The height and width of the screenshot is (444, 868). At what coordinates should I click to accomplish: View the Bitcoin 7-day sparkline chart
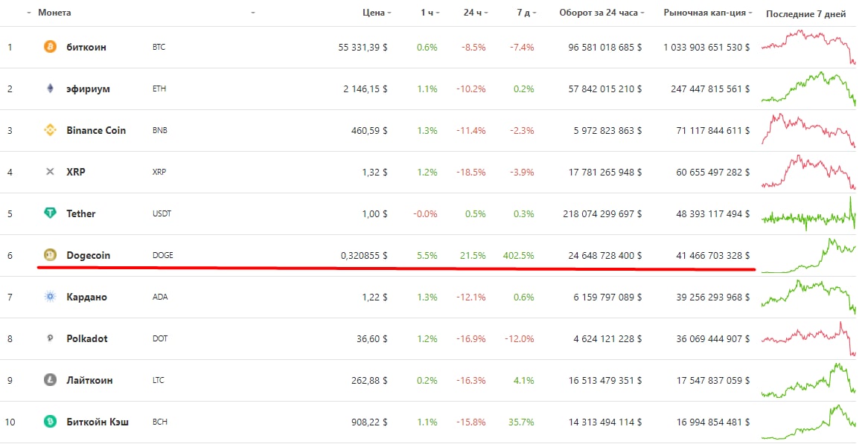(808, 47)
